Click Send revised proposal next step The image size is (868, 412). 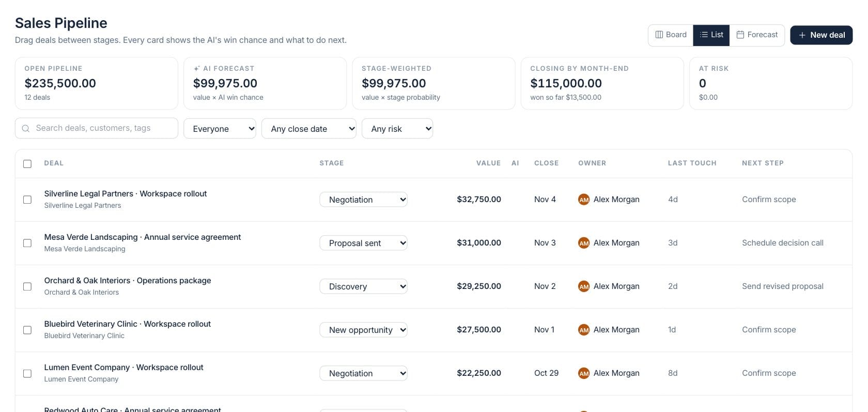click(783, 286)
